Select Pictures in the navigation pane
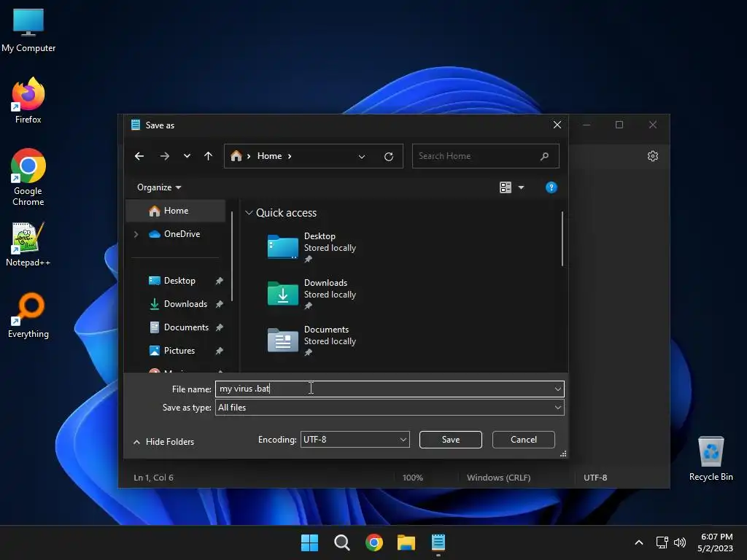 [179, 351]
